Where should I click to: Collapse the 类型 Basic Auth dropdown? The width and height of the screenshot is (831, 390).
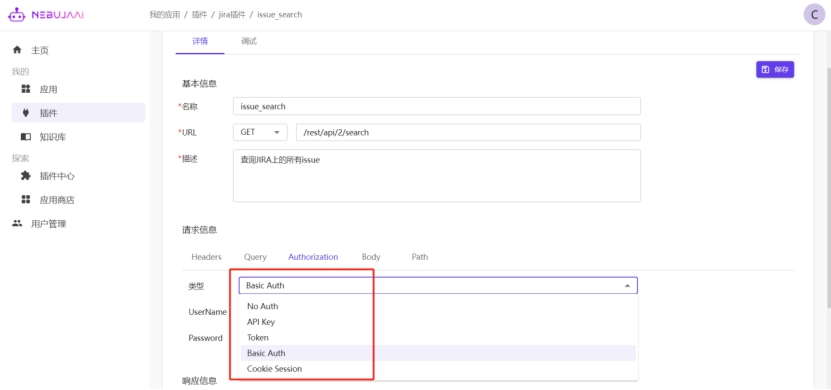coord(438,286)
